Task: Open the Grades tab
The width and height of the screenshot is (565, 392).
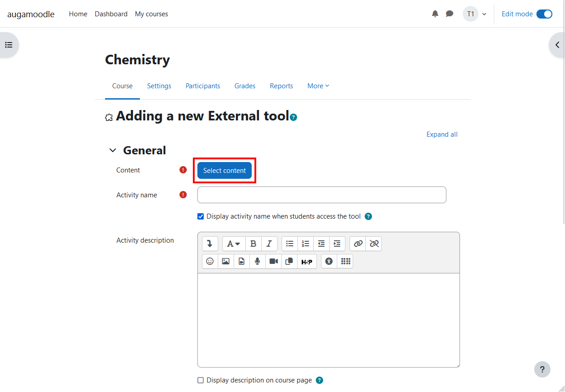Action: tap(245, 86)
